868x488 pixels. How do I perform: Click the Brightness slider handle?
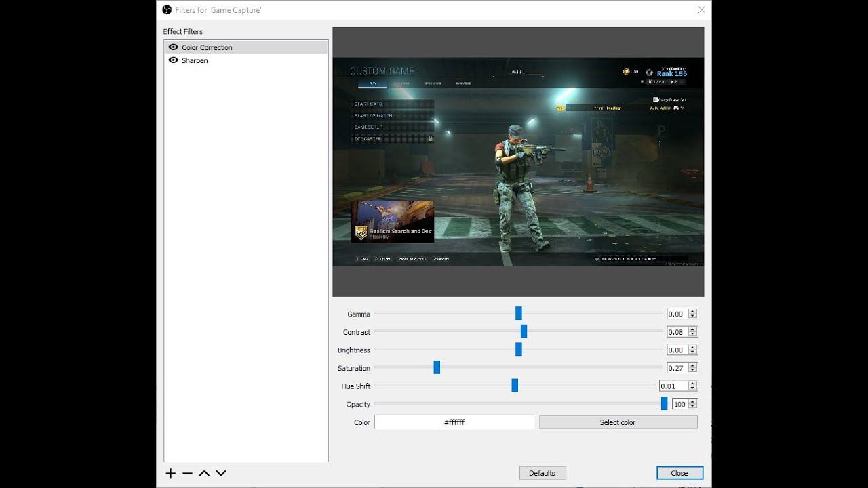pyautogui.click(x=519, y=350)
